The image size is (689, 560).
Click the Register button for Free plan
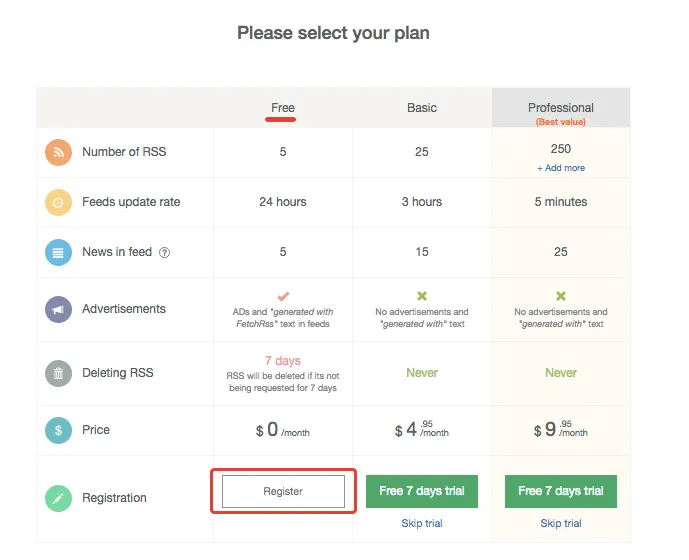[x=283, y=491]
